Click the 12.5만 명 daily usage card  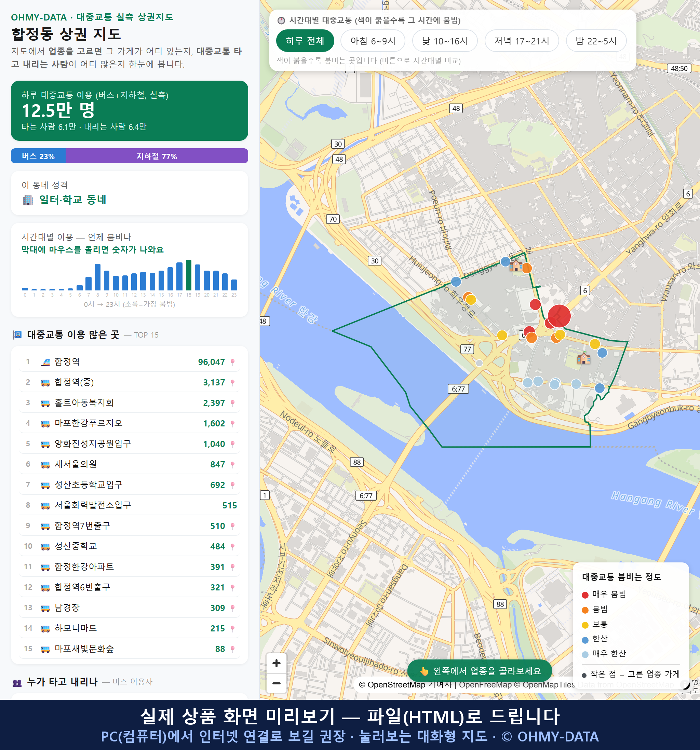click(130, 111)
